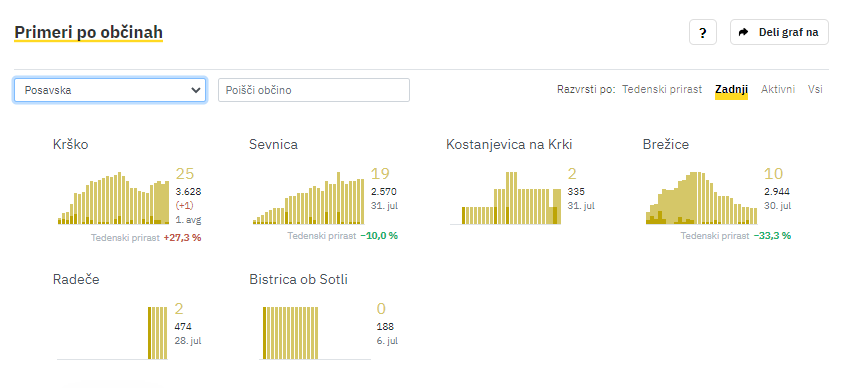Click the Sevnica municipality title
The image size is (852, 388).
(x=273, y=145)
